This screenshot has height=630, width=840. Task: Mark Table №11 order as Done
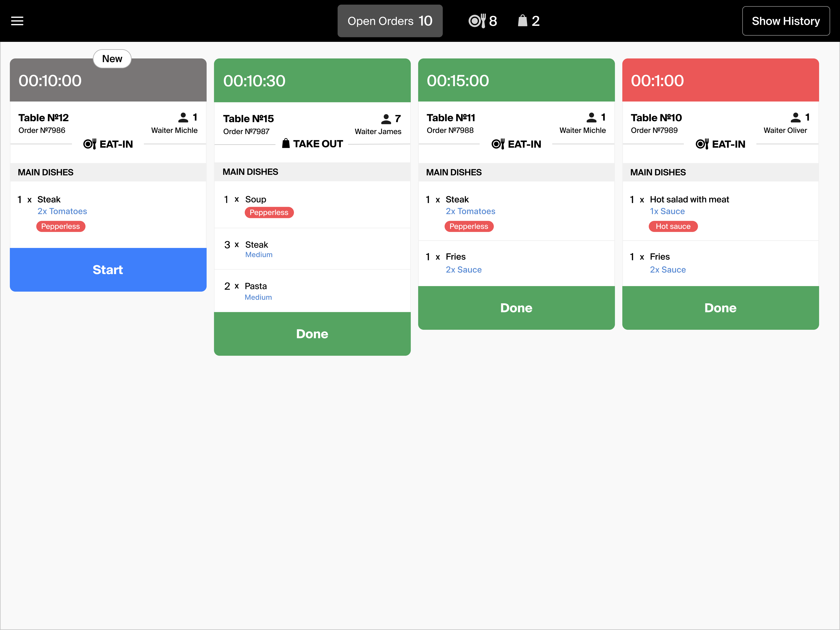click(517, 308)
